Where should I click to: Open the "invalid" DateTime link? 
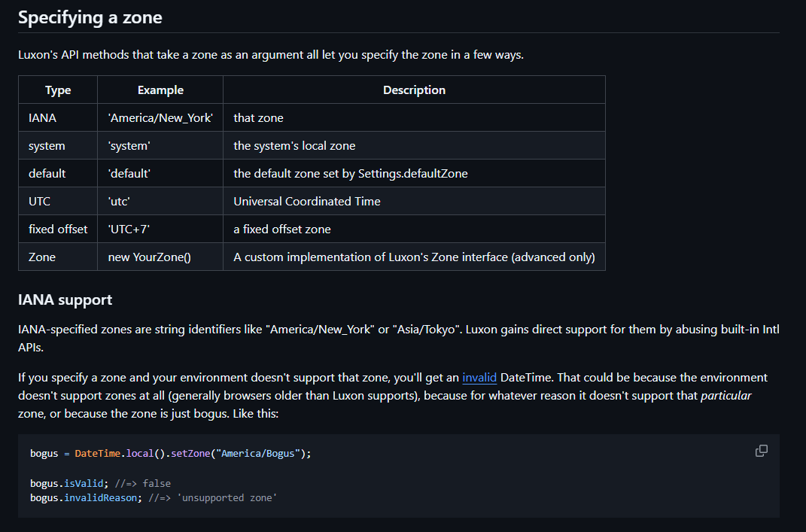(479, 377)
